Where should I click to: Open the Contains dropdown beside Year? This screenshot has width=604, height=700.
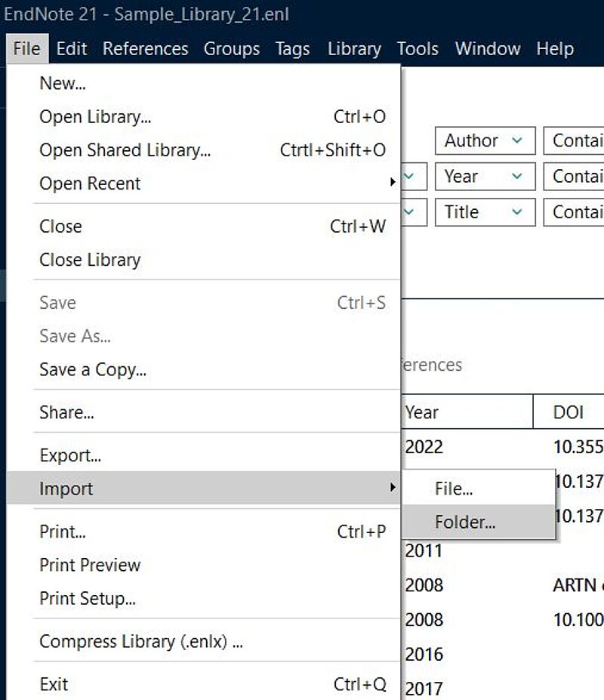click(574, 177)
